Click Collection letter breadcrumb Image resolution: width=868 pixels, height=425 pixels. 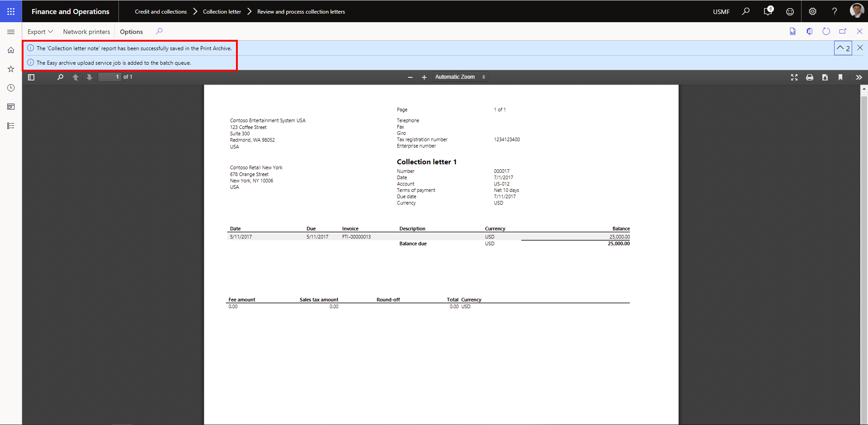(x=222, y=12)
